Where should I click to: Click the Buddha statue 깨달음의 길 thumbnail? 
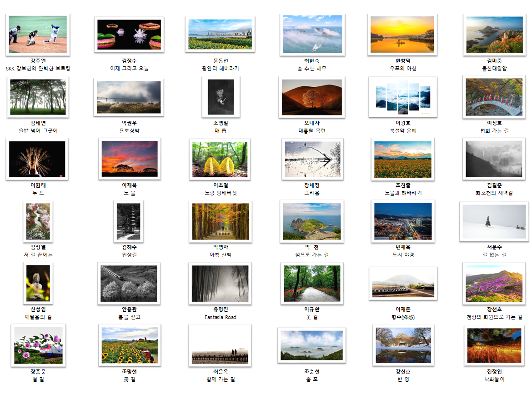point(38,283)
